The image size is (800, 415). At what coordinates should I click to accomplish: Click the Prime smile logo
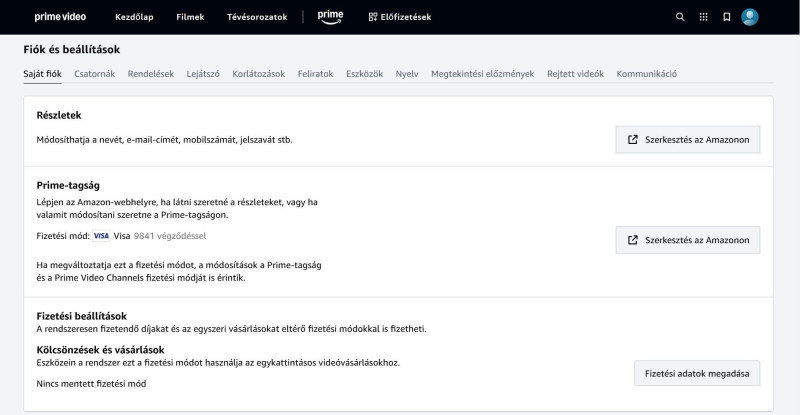click(330, 17)
